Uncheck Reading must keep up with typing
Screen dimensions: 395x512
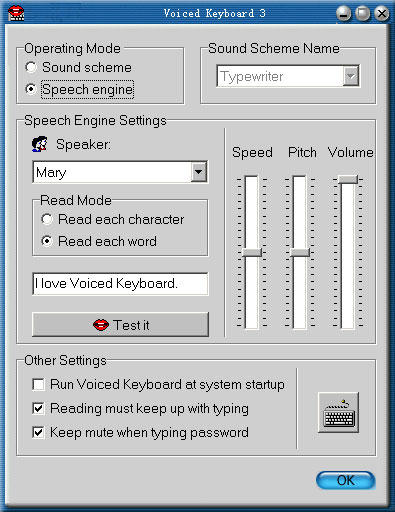click(38, 408)
